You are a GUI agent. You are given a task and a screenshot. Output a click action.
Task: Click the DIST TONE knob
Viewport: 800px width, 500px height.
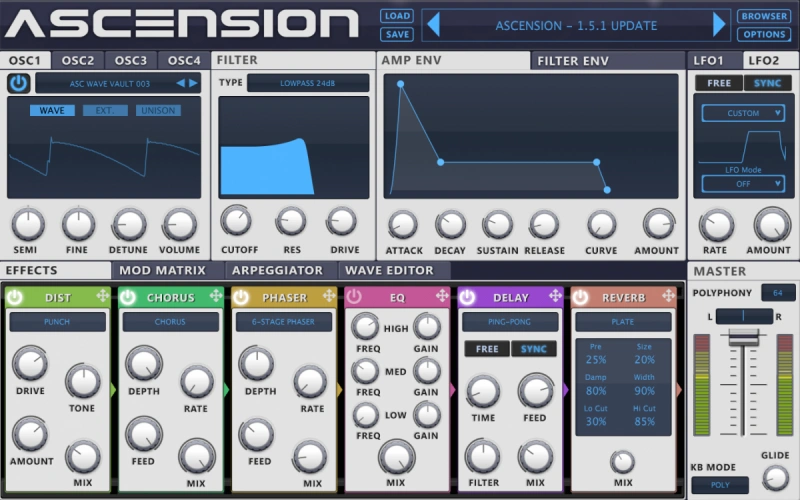83,381
